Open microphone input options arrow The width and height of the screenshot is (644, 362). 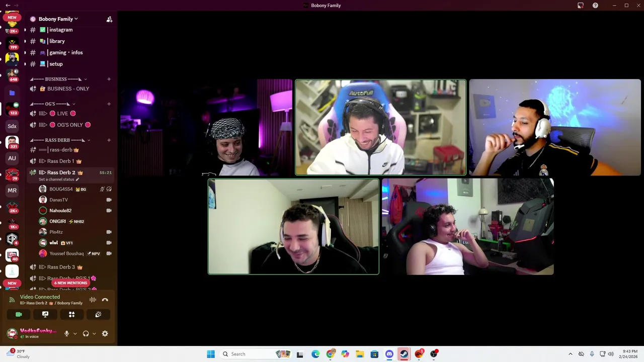click(x=75, y=333)
